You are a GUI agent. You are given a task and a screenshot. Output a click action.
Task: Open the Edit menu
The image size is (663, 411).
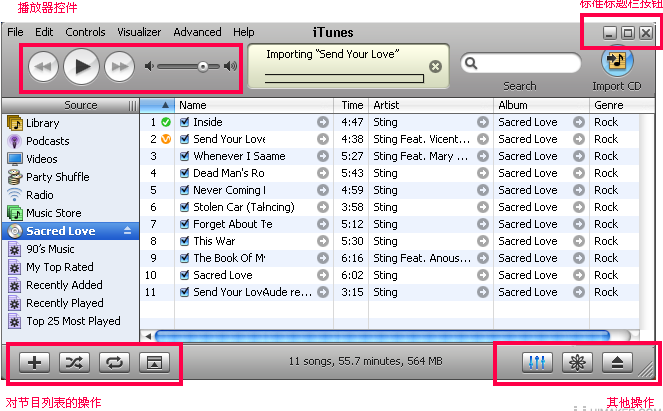tap(44, 32)
